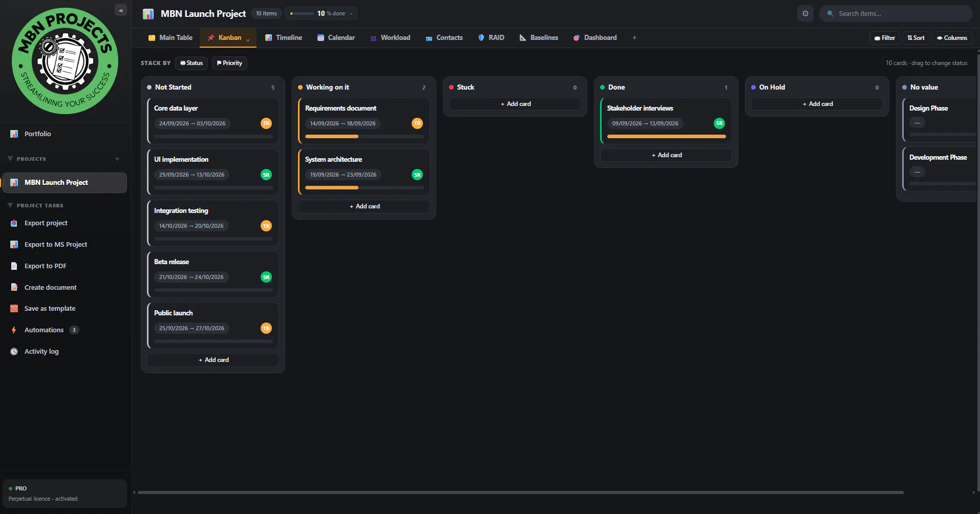Click the Filter button
Image resolution: width=980 pixels, height=514 pixels.
point(885,38)
